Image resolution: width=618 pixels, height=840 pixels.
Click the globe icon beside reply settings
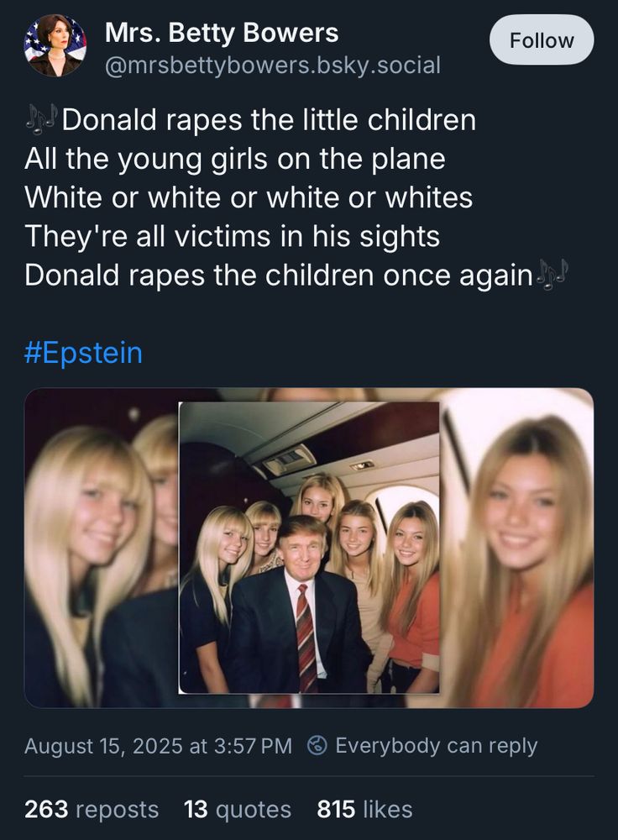[318, 745]
